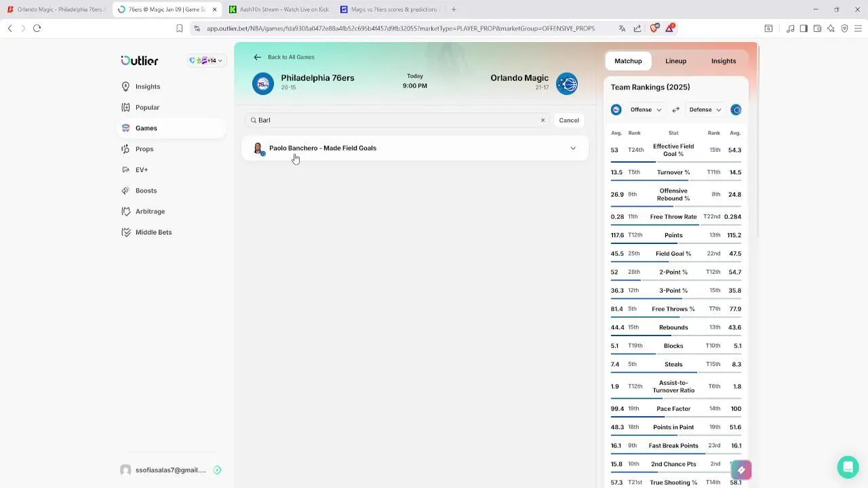Screen dimensions: 868x488
Task: Click the Assist-to-Turnover Ratio stat label
Action: click(x=673, y=386)
